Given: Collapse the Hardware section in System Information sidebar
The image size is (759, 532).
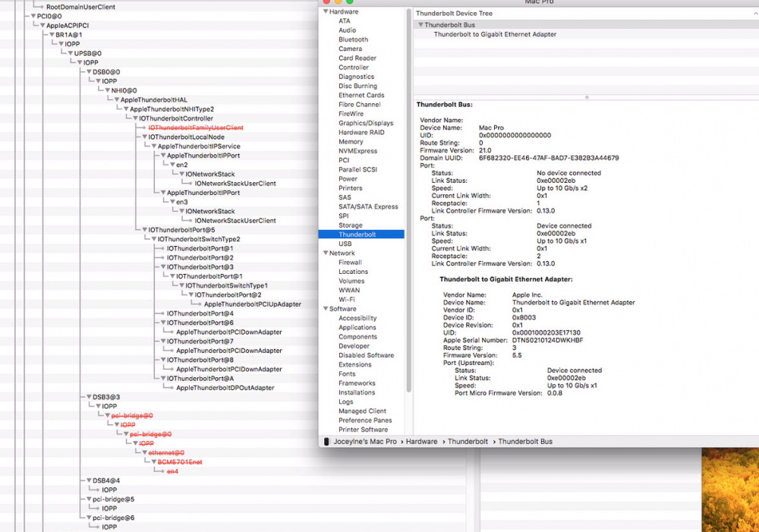Looking at the screenshot, I should click(x=326, y=11).
